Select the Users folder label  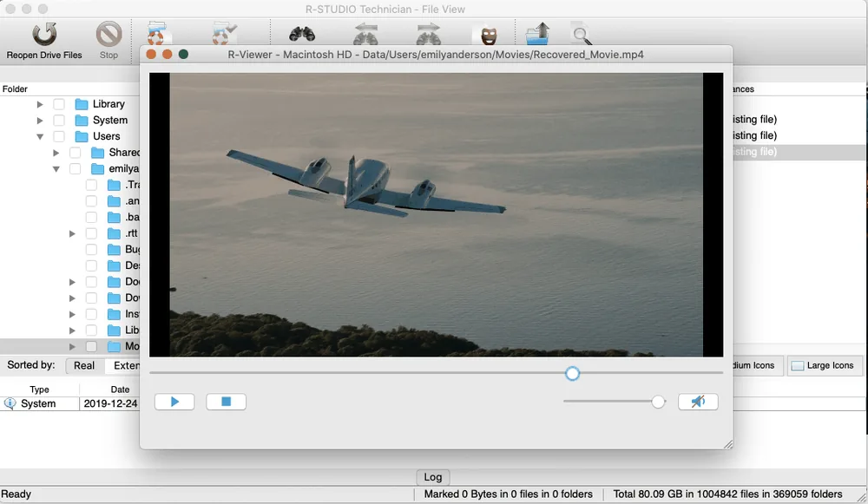(x=106, y=136)
